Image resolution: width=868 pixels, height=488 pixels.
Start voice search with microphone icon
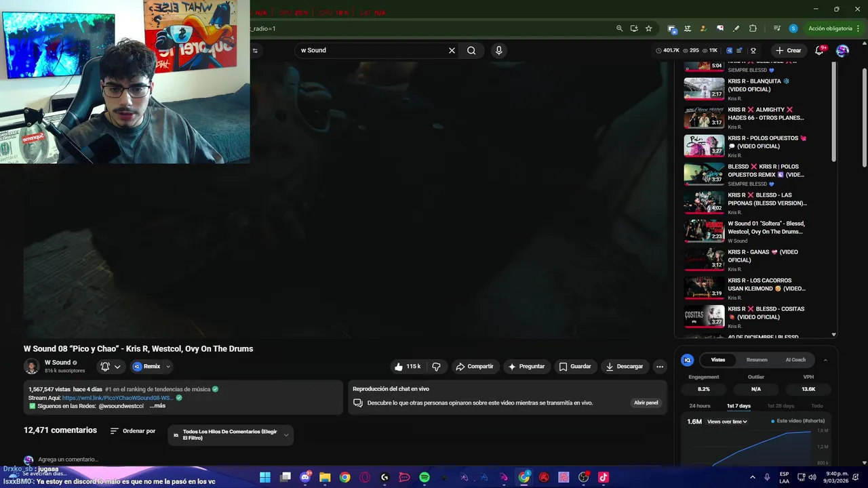(499, 50)
